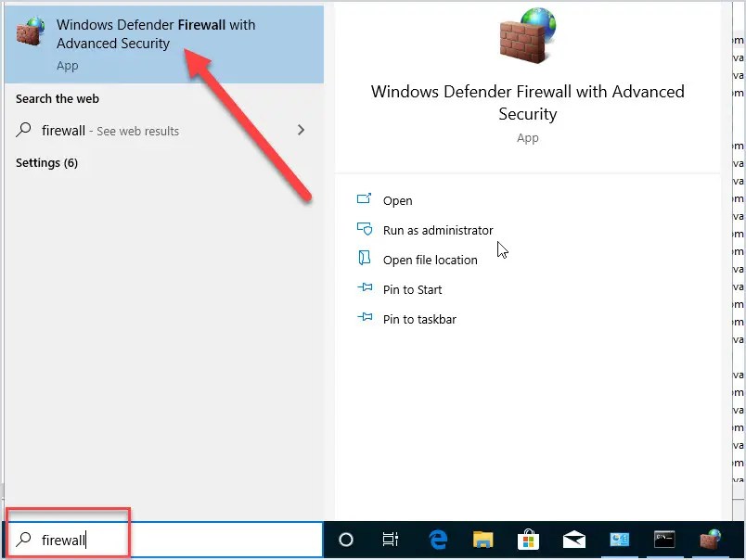Launch Command Prompt from the taskbar

[x=664, y=539]
